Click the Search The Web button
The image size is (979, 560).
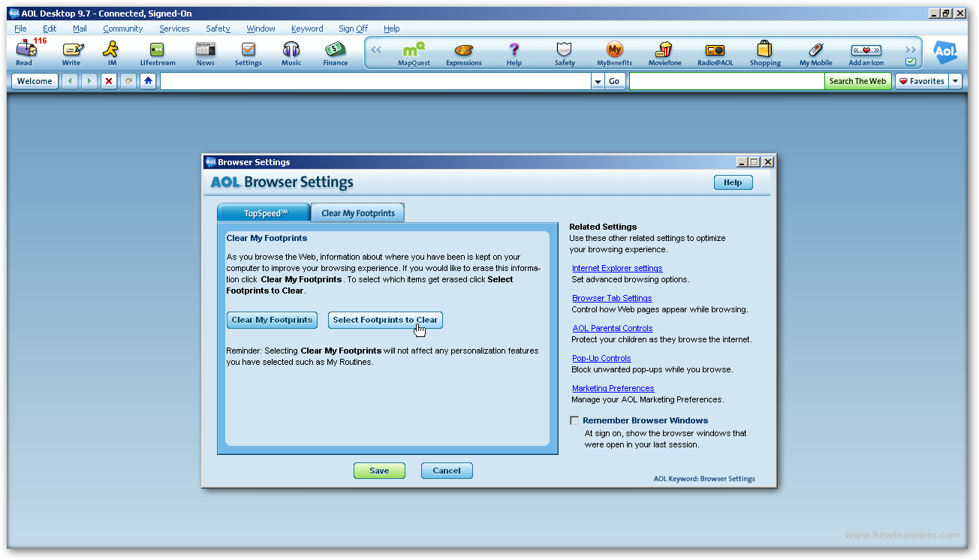857,81
